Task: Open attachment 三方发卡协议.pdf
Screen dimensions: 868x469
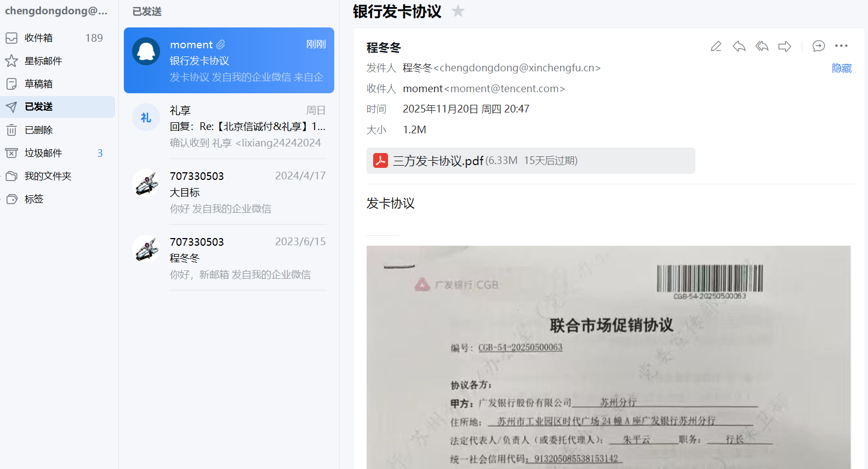Action: click(x=530, y=161)
